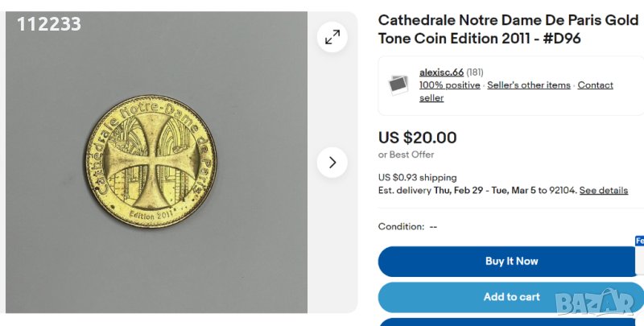Go to next photo with the right arrow

tap(332, 163)
